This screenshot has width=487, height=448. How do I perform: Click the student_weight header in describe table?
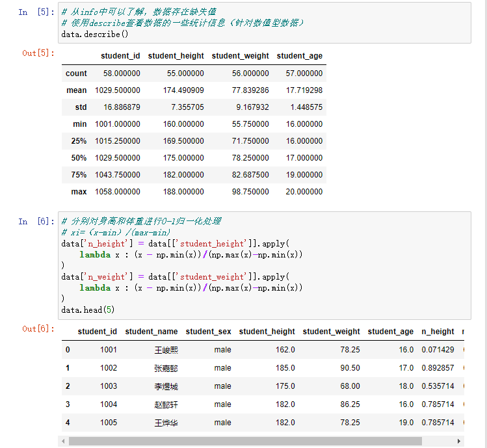tap(240, 56)
